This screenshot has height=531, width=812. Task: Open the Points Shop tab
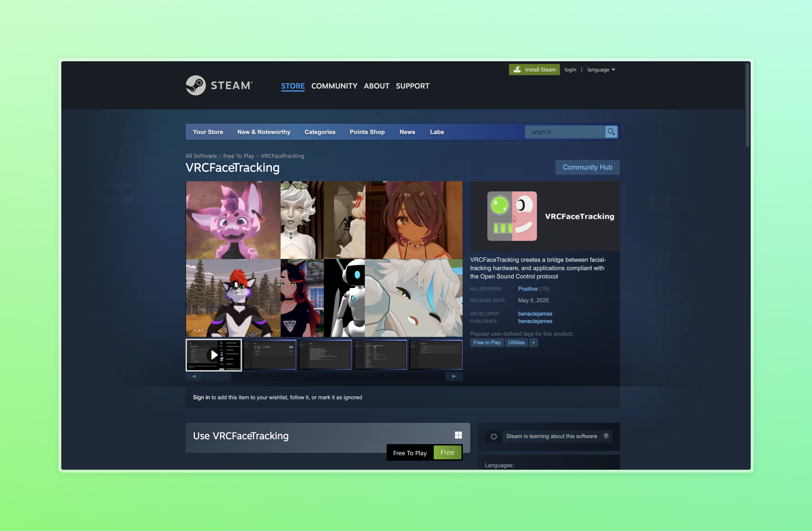pos(367,132)
